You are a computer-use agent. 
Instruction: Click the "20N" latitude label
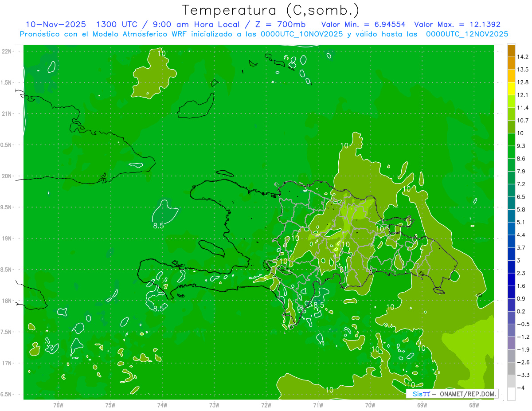click(7, 176)
